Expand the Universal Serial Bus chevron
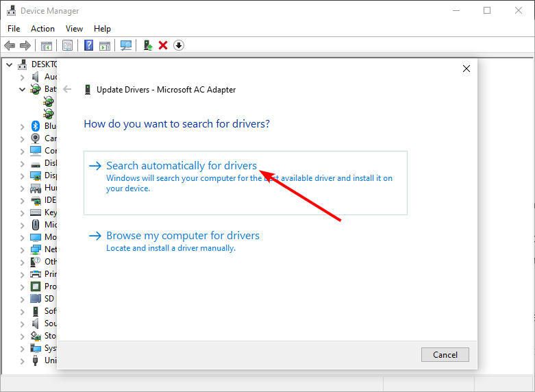 [23, 361]
